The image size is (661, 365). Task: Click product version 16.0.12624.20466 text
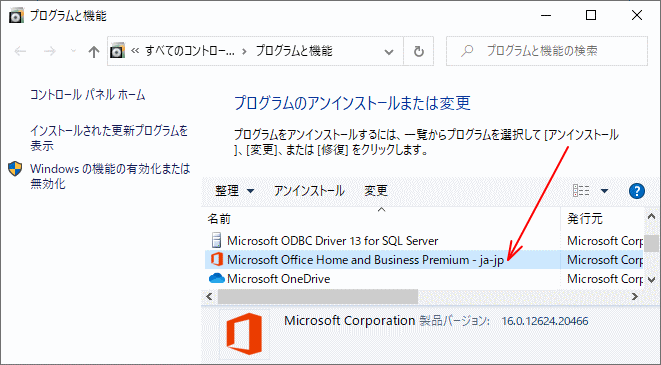pos(545,321)
